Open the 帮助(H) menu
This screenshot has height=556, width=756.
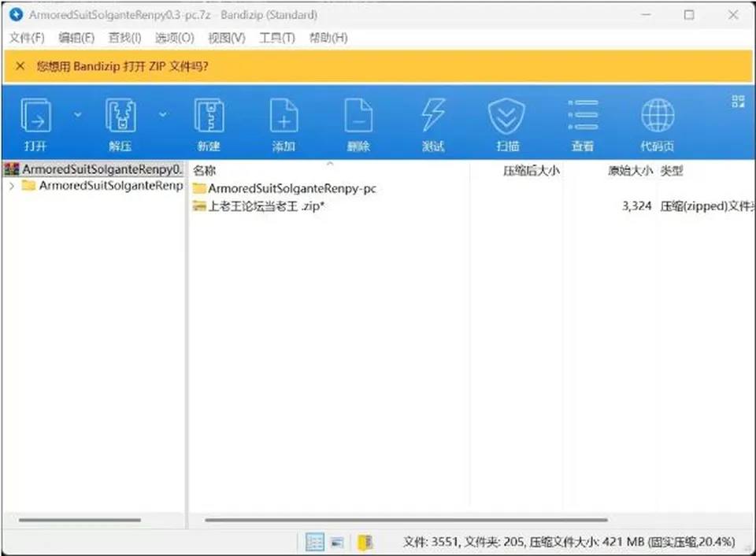click(328, 38)
